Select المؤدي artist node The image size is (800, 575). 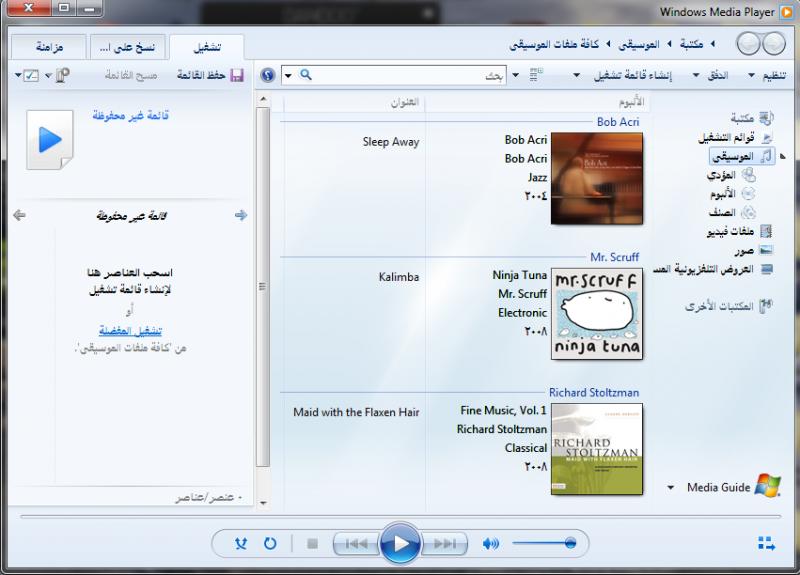(731, 175)
